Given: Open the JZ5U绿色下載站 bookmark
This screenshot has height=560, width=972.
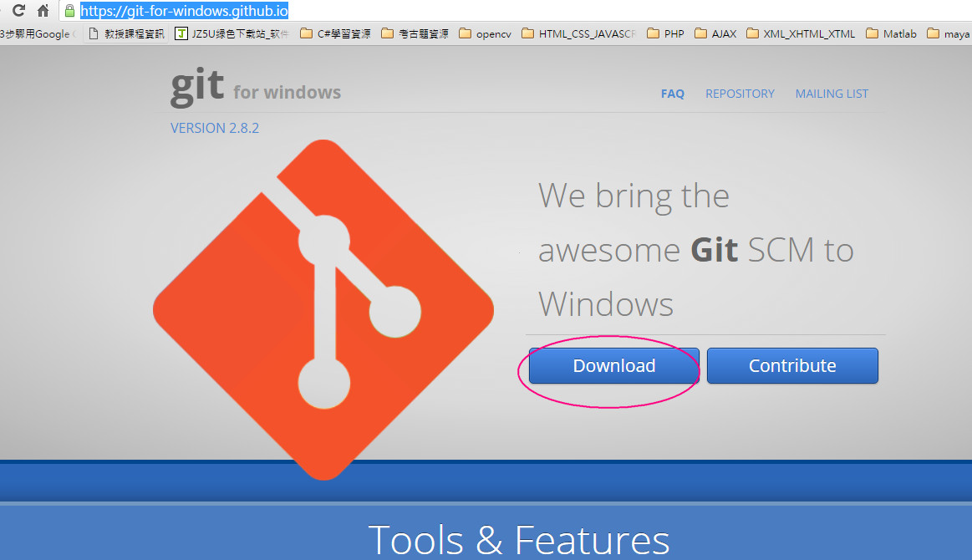Looking at the screenshot, I should point(232,33).
